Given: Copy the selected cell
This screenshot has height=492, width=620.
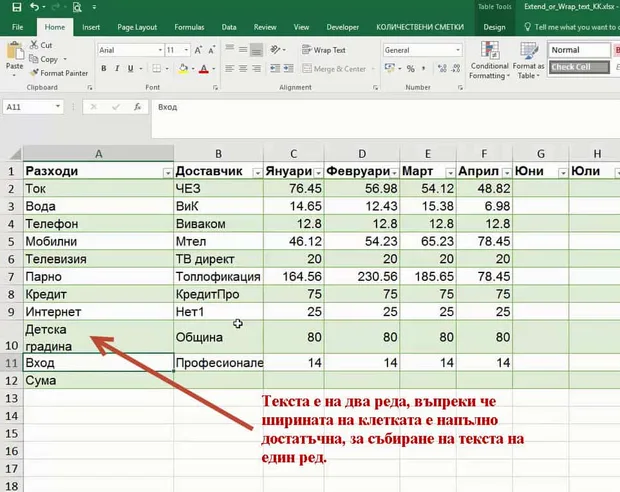Looking at the screenshot, I should pos(44,59).
